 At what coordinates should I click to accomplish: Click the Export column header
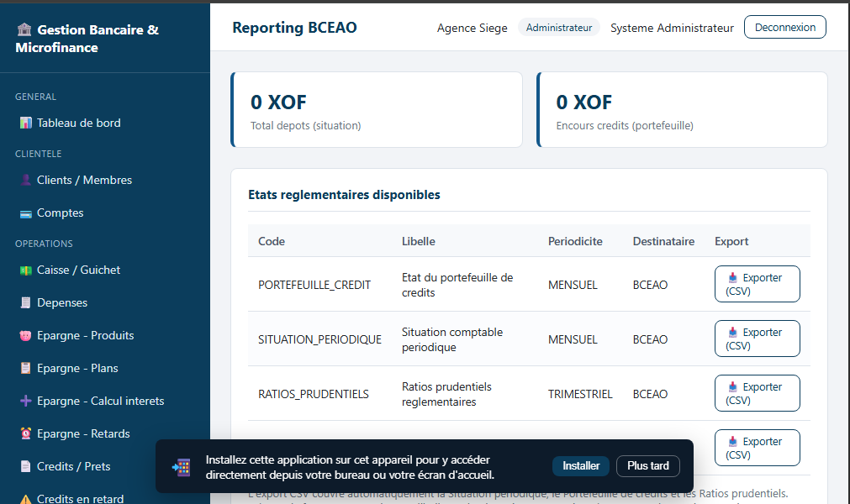click(731, 241)
